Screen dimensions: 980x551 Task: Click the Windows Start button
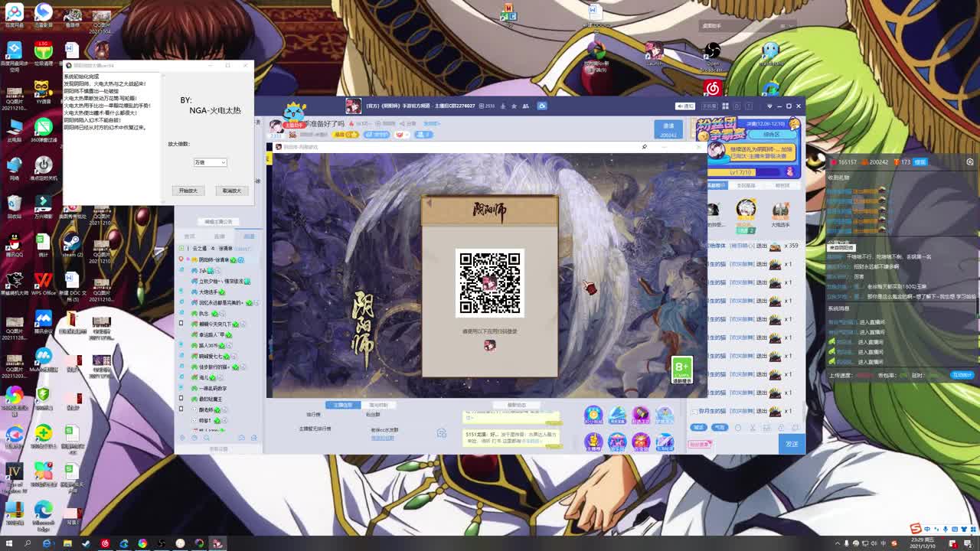pos(8,543)
